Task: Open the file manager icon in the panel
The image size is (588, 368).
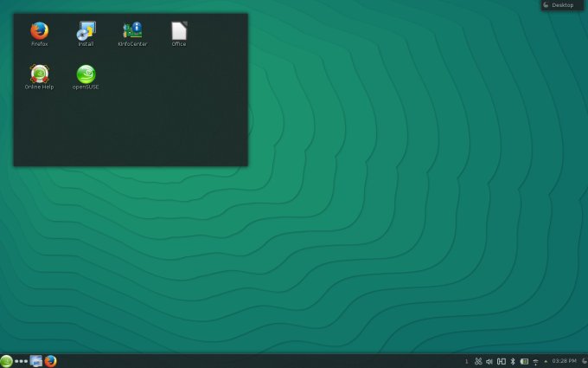Action: point(36,361)
